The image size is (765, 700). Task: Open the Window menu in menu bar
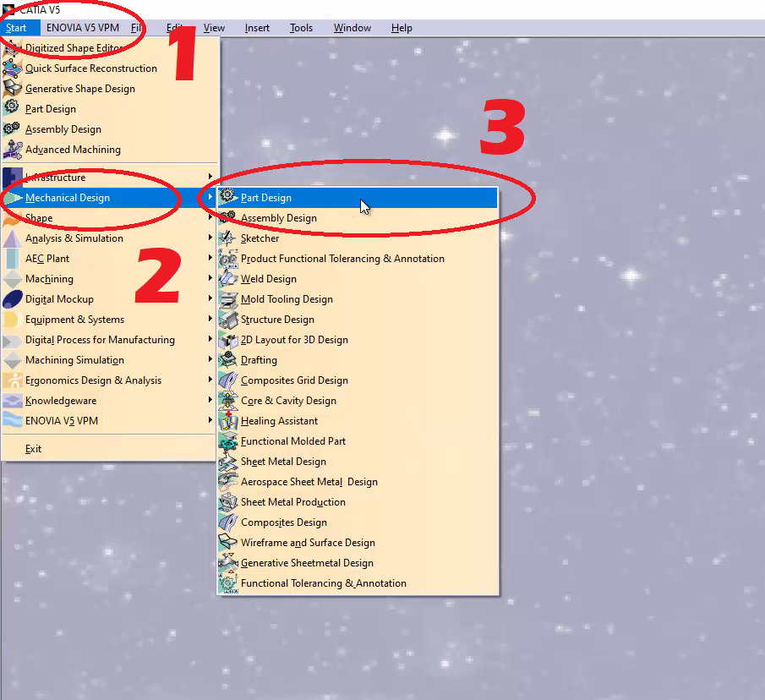click(x=352, y=28)
